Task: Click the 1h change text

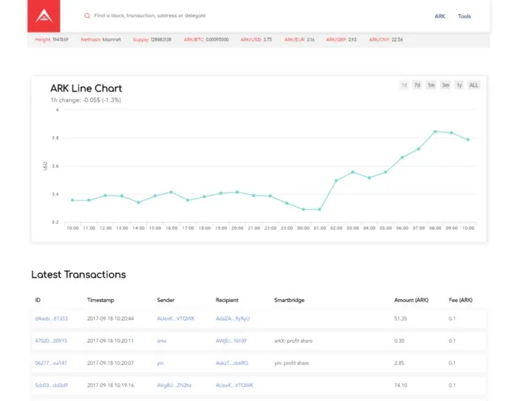Action: [86, 100]
